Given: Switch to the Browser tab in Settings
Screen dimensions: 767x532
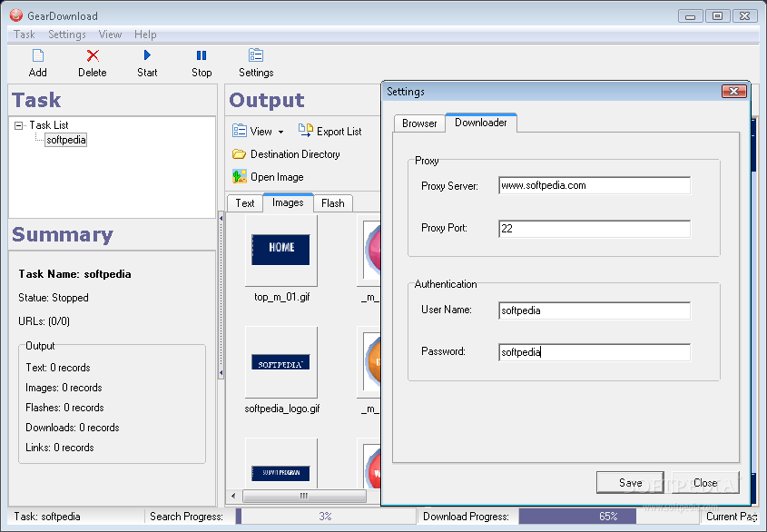Looking at the screenshot, I should point(419,123).
